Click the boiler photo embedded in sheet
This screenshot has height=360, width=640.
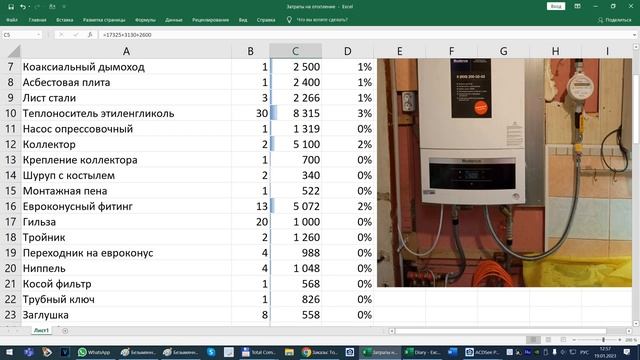[504, 173]
